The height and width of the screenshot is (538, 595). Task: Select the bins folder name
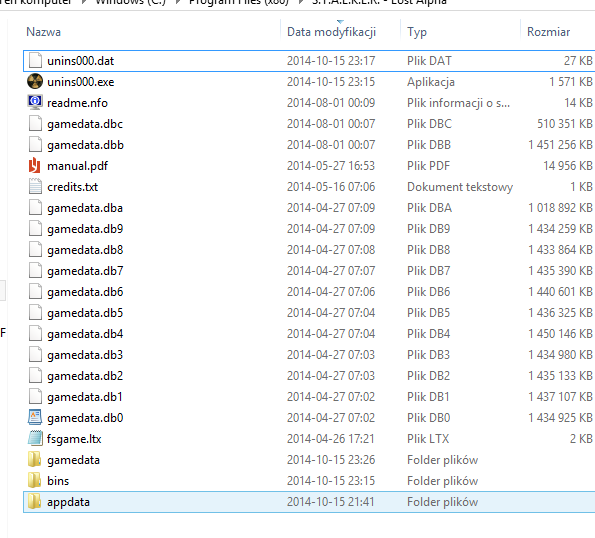coord(58,481)
